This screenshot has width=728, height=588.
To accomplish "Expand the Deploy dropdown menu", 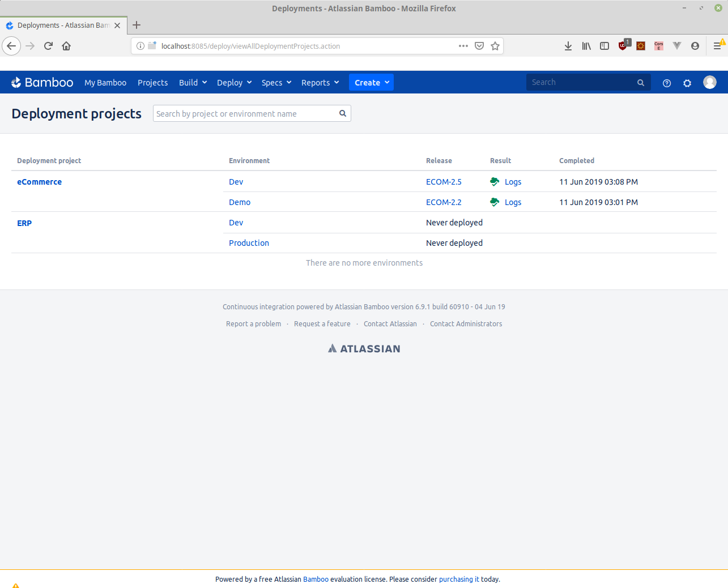I will (x=234, y=83).
